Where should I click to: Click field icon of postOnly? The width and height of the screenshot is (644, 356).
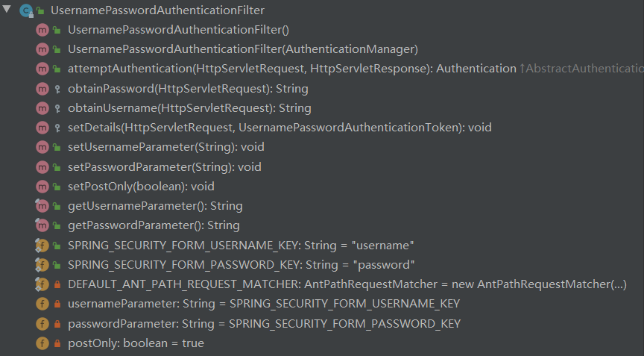pos(42,343)
